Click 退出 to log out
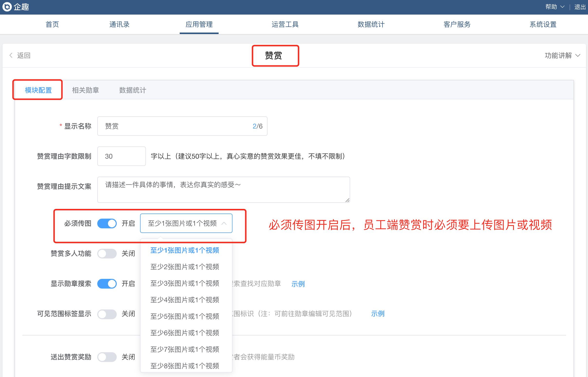The image size is (588, 377). pyautogui.click(x=580, y=7)
